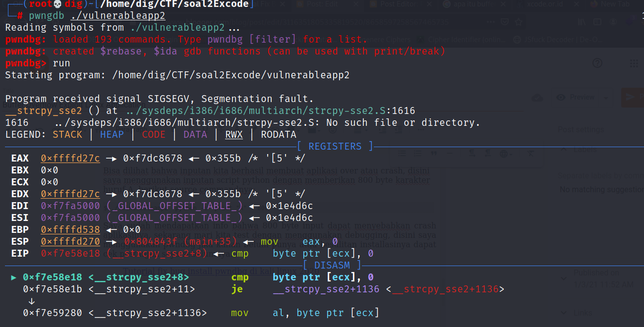Toggle the browser sidebar view icon
This screenshot has width=644, height=327.
pos(598,22)
